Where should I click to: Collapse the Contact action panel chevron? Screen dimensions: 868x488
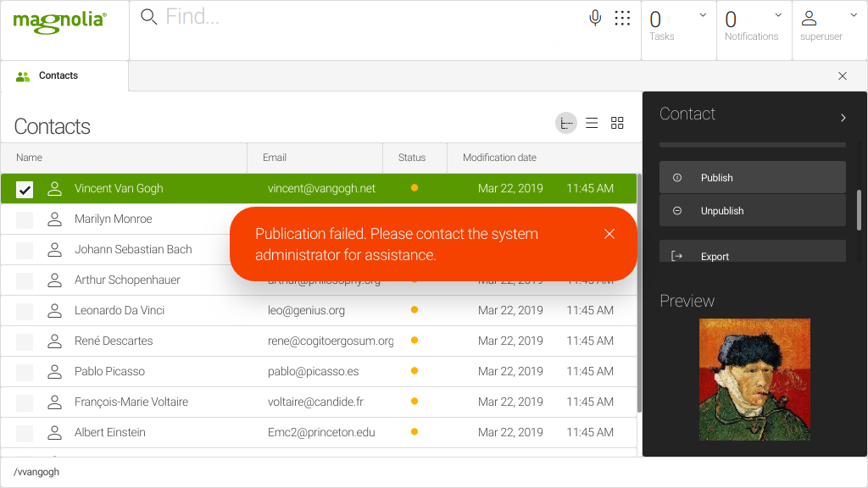(x=843, y=118)
